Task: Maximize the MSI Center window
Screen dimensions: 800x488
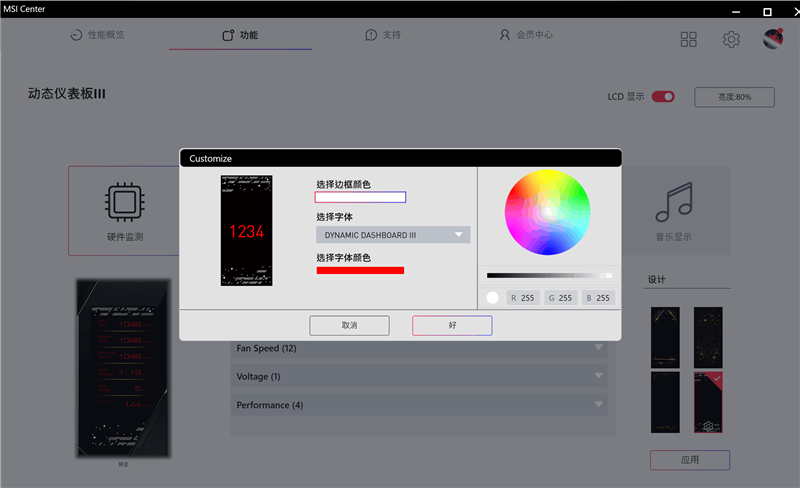Action: click(x=767, y=11)
